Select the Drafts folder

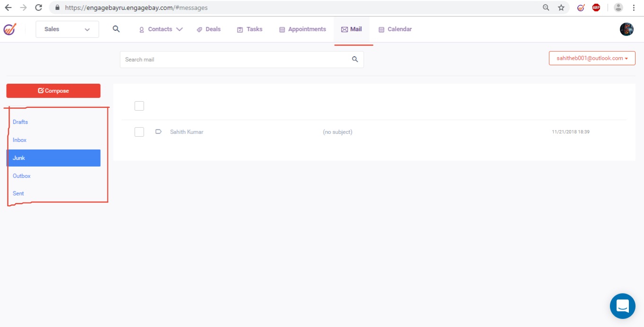click(x=20, y=122)
